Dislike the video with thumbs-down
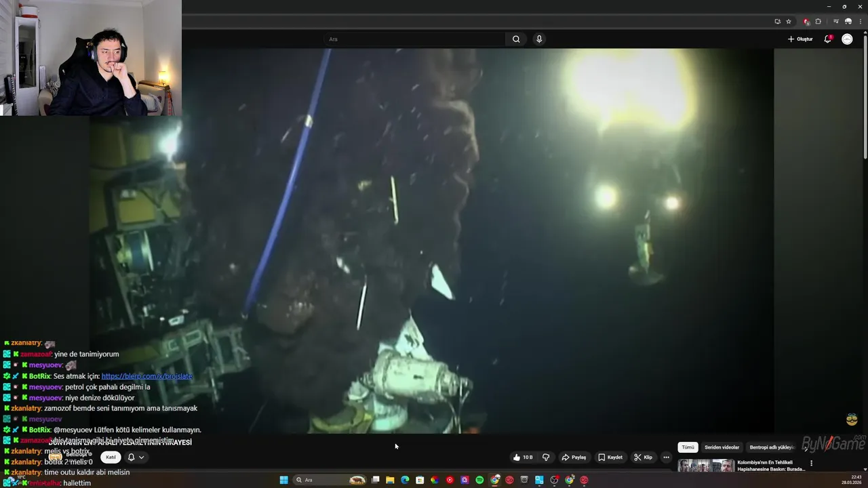The width and height of the screenshot is (868, 488). (x=546, y=457)
